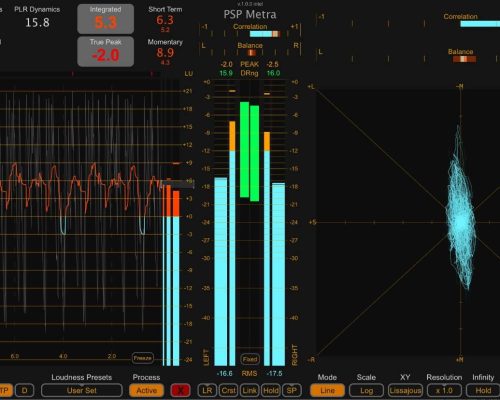Click the left DRng value 15.9
This screenshot has width=500, height=400.
(226, 73)
